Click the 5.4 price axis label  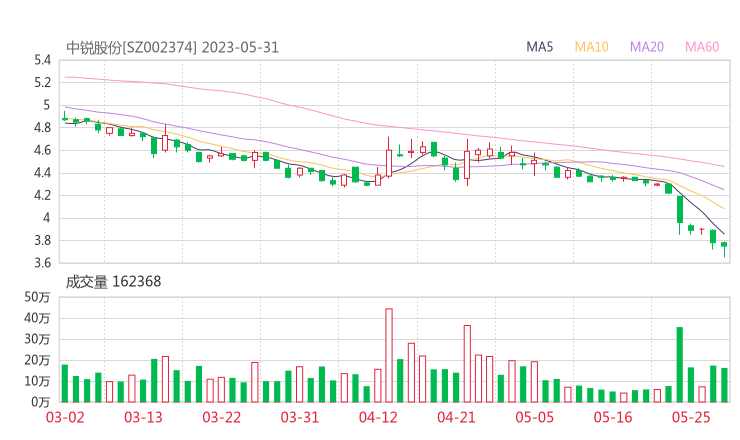point(42,60)
